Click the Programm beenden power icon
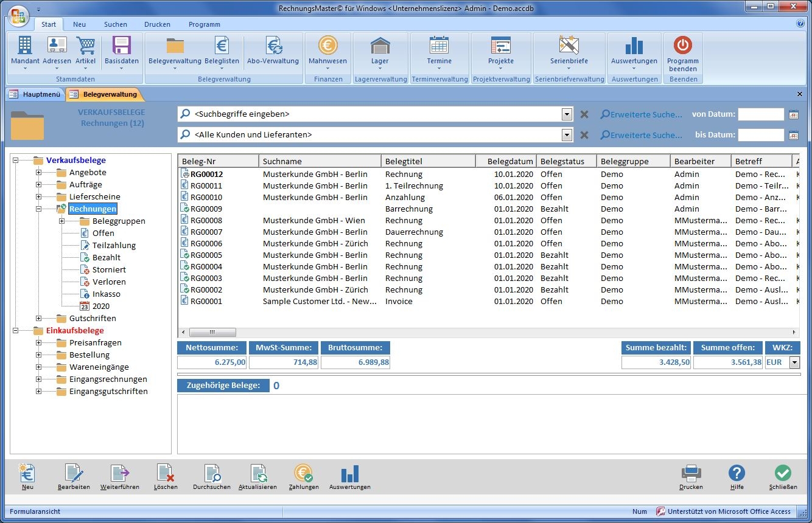The image size is (812, 523). tap(682, 46)
